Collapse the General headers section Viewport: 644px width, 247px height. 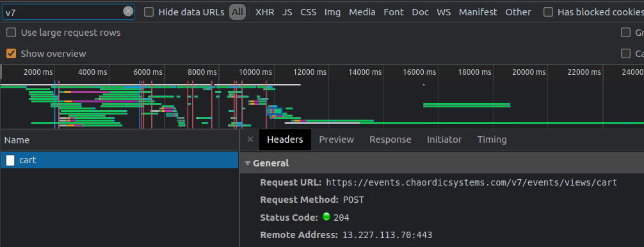tap(248, 163)
